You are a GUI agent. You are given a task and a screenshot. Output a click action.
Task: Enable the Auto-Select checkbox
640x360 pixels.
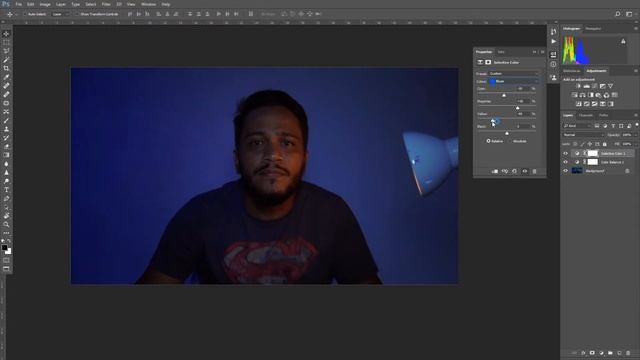tap(24, 14)
